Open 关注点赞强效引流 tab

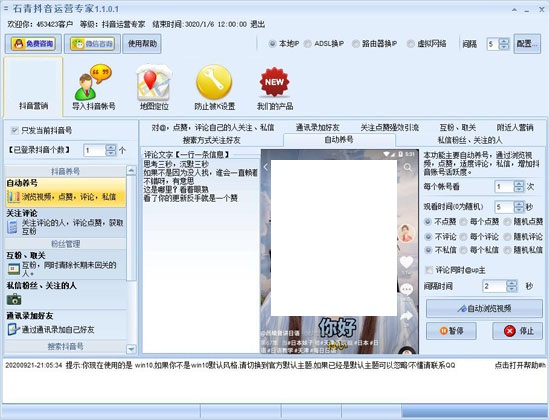coord(390,127)
